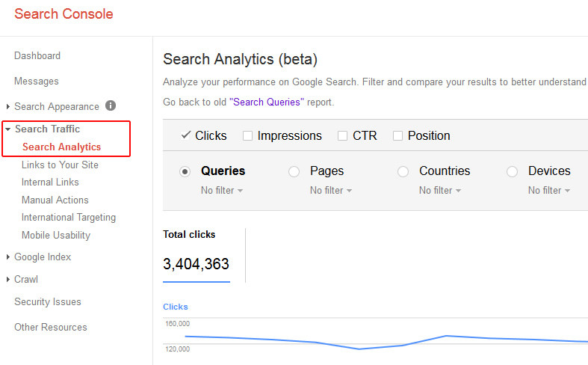Open the "Search Queries" old report link
The image size is (588, 365).
coord(267,102)
